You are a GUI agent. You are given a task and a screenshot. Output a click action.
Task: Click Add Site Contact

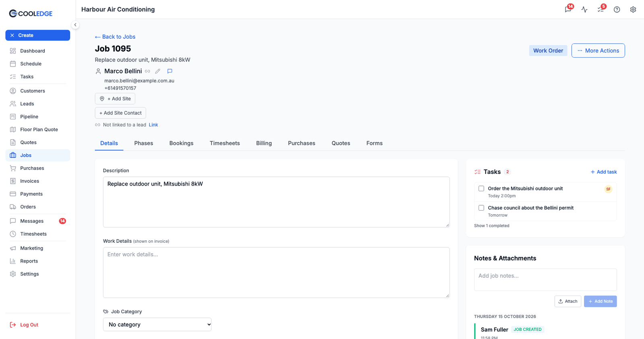coord(120,113)
